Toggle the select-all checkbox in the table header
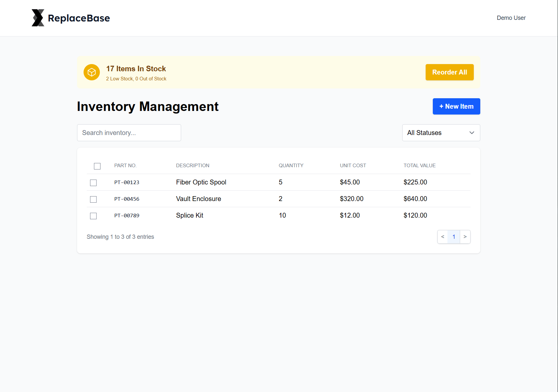Screen dimensions: 558x392 point(97,166)
